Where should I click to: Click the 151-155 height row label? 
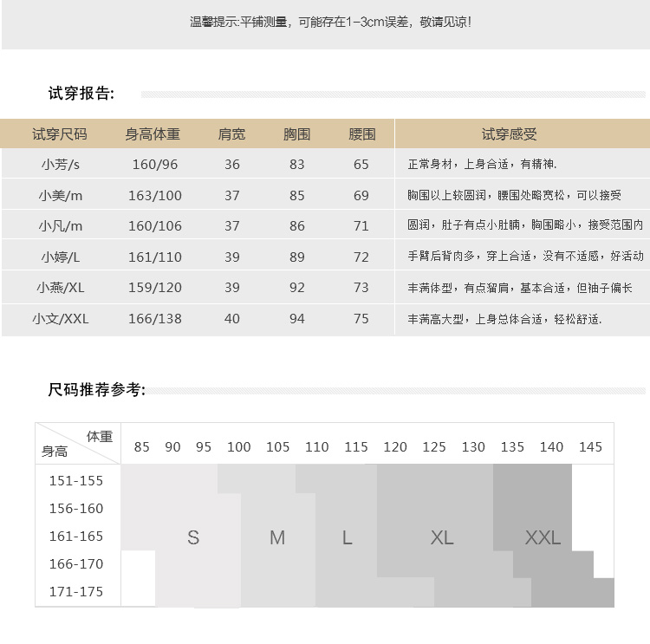(76, 480)
